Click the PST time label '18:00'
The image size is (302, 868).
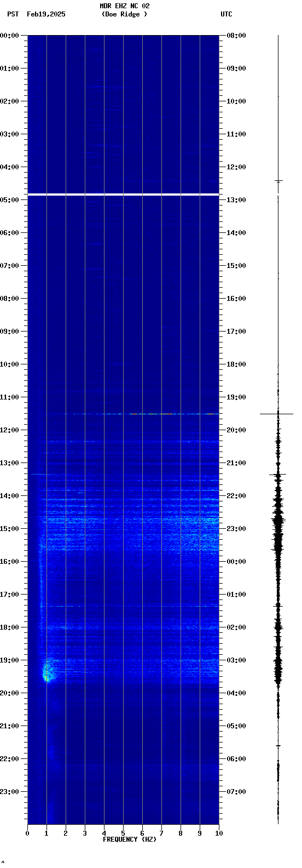click(x=10, y=627)
